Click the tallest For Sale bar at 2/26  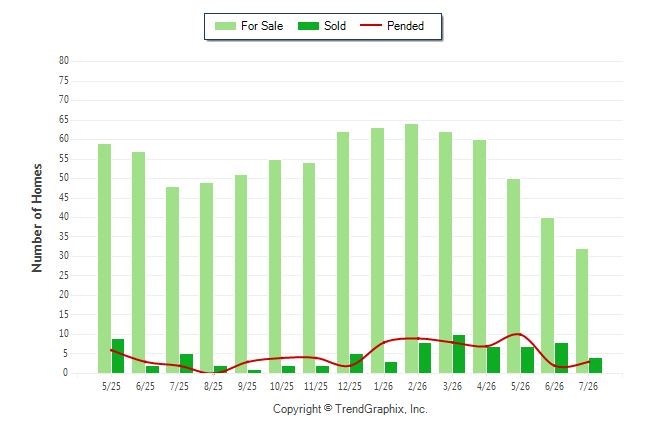[411, 249]
